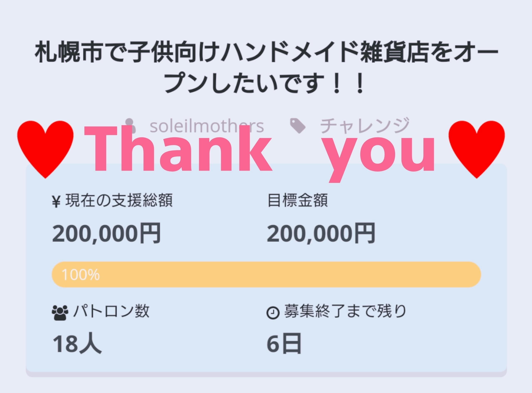Click the 100% progress label
This screenshot has height=393, width=532.
(x=80, y=275)
